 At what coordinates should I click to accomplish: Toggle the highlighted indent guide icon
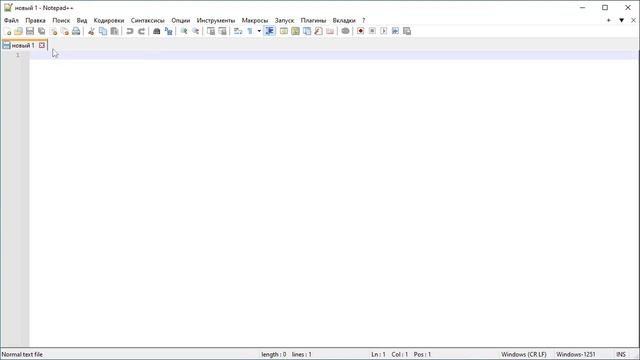[x=269, y=31]
